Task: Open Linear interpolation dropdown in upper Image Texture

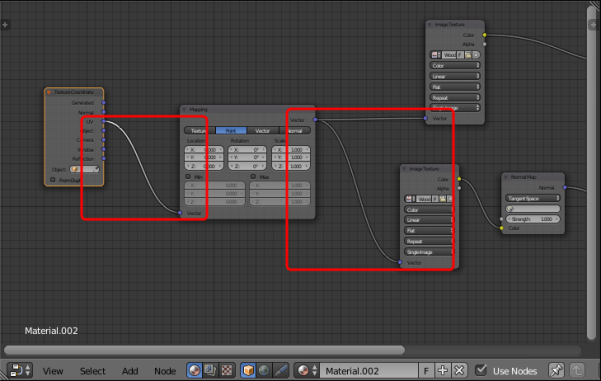Action: pyautogui.click(x=455, y=76)
